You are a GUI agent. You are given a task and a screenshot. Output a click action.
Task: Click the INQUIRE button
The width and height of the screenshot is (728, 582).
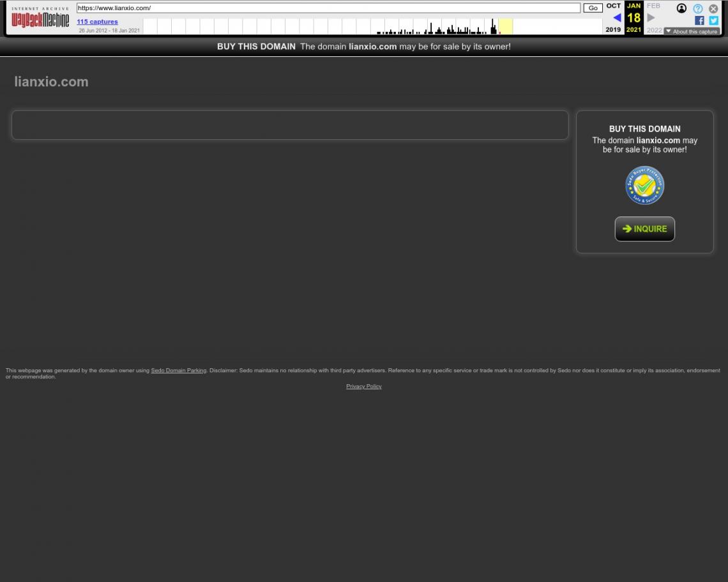(x=644, y=229)
